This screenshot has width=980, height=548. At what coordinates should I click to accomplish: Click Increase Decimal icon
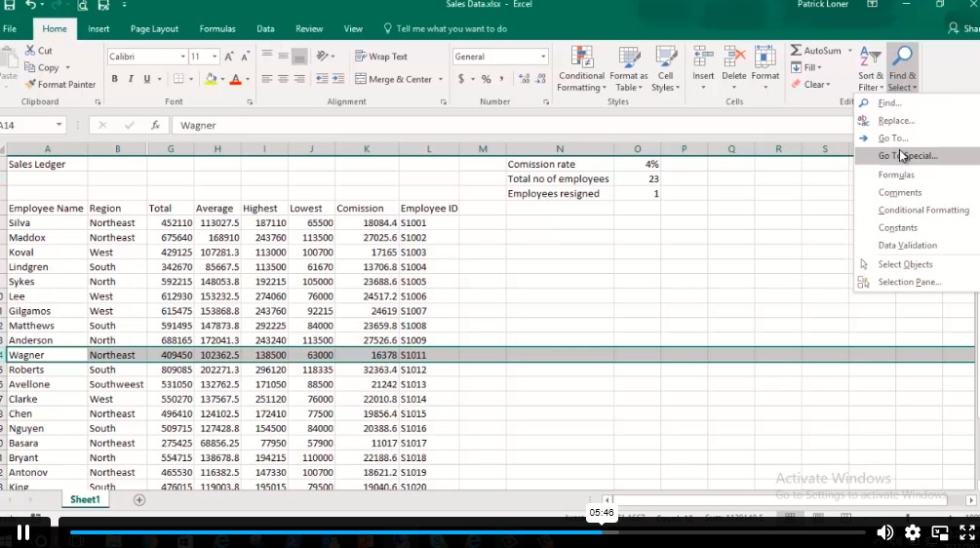pyautogui.click(x=525, y=79)
